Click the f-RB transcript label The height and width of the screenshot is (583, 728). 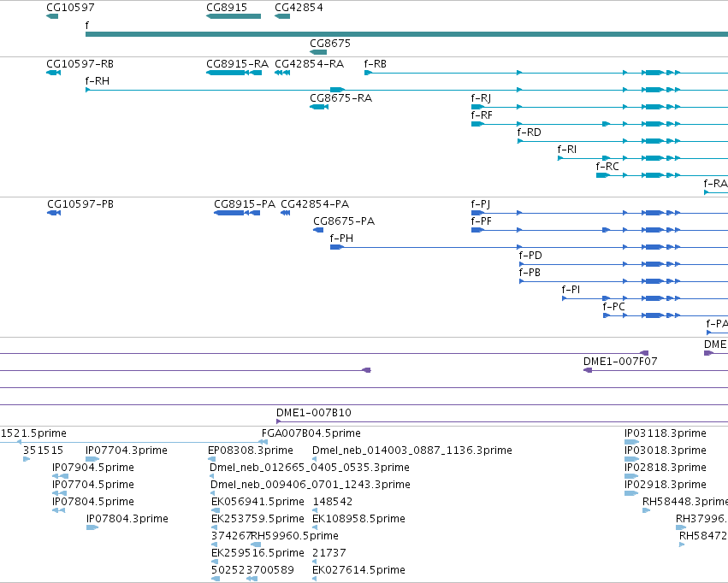[376, 64]
